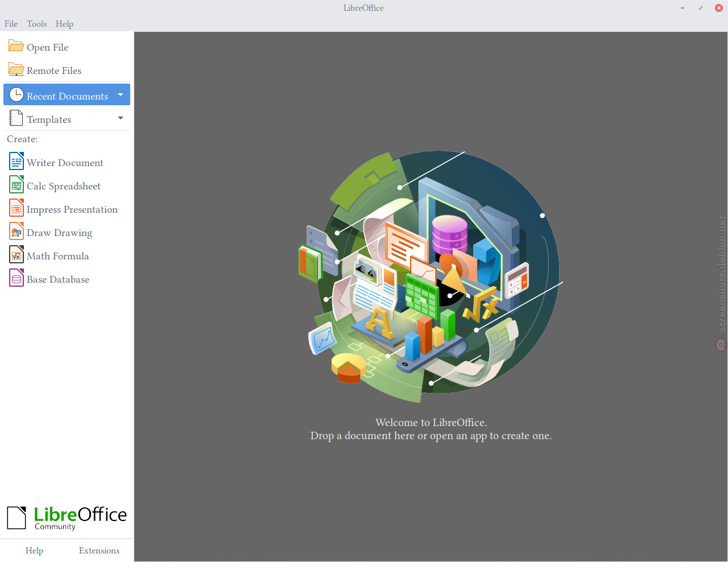Create a new Draw Drawing
This screenshot has width=728, height=562.
pyautogui.click(x=67, y=232)
